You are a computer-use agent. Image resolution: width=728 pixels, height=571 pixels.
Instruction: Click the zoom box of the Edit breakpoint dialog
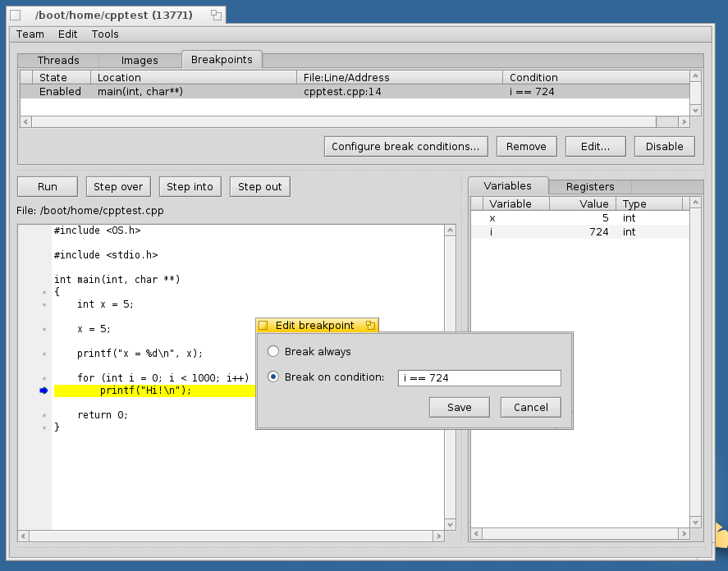pos(370,326)
